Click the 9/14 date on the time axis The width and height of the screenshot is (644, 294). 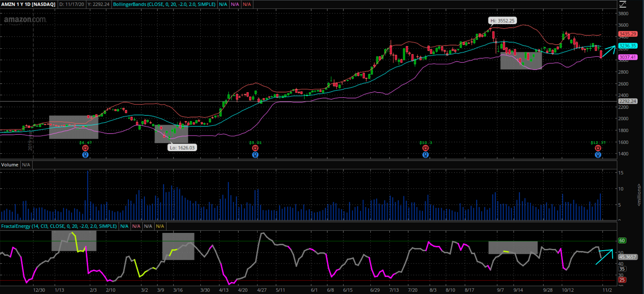click(518, 290)
